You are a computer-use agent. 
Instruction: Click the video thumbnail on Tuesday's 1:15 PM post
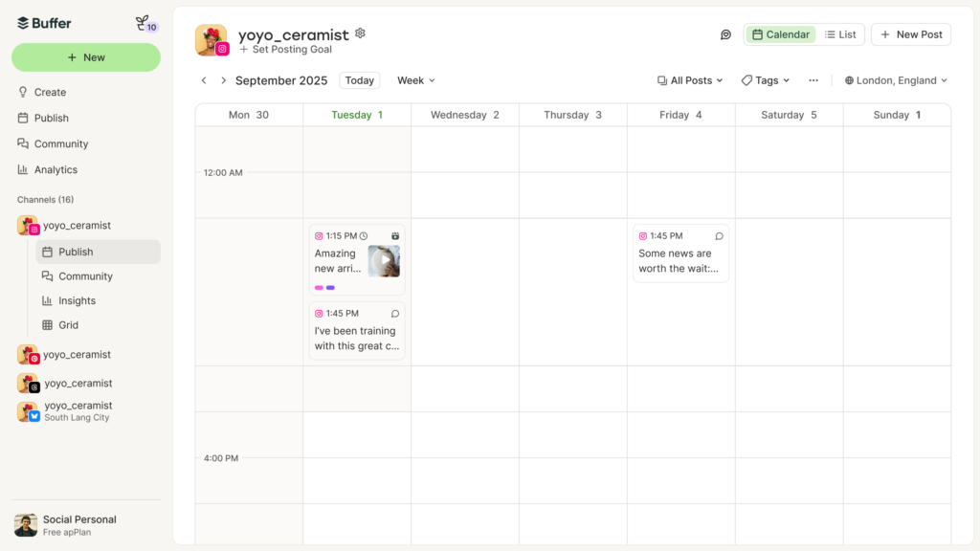[x=384, y=261]
